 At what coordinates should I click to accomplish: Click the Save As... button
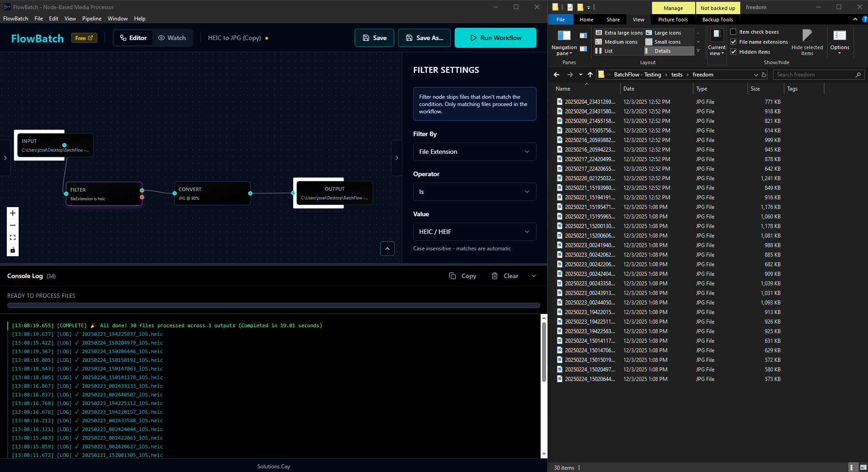424,38
